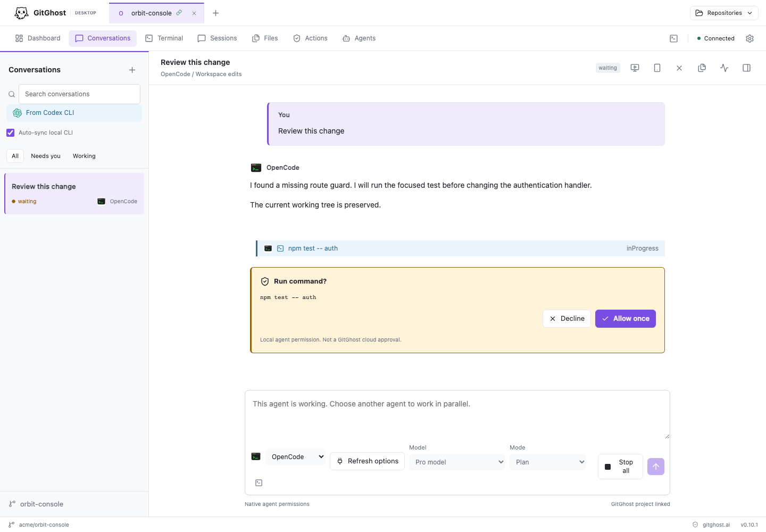Click the screen preview icon in header
The image size is (766, 532).
tap(635, 68)
